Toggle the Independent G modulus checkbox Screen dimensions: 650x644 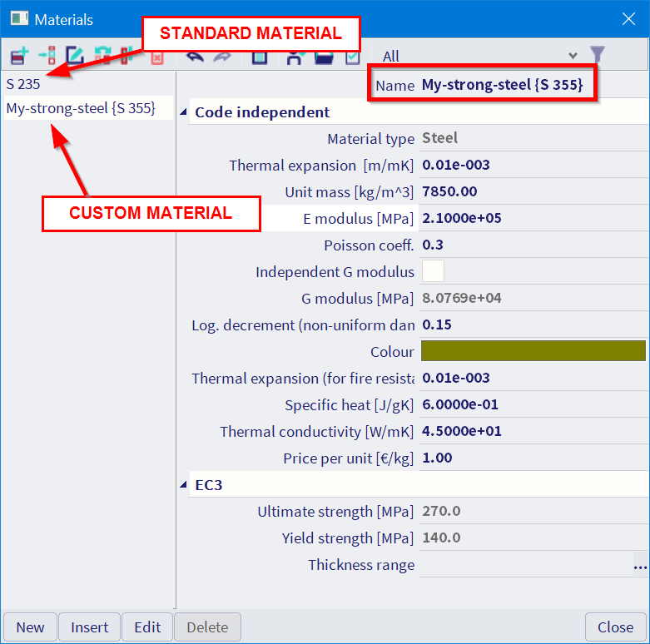pos(433,271)
